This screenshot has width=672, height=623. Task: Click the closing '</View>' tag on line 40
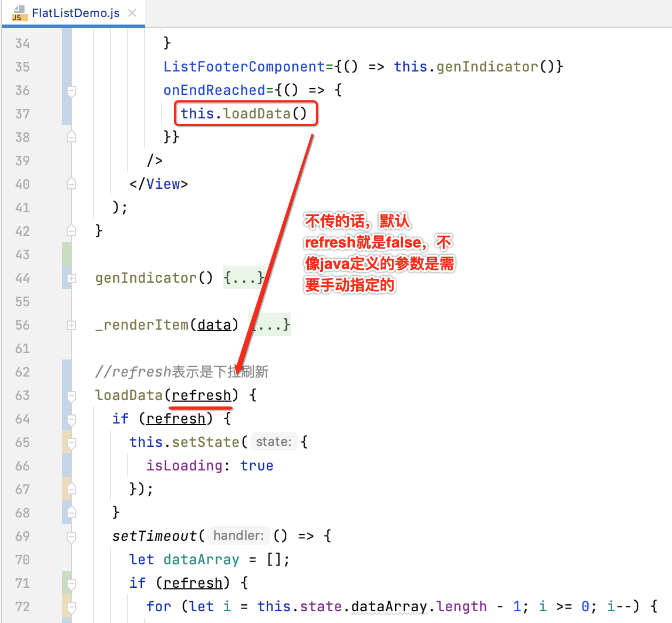point(159,184)
